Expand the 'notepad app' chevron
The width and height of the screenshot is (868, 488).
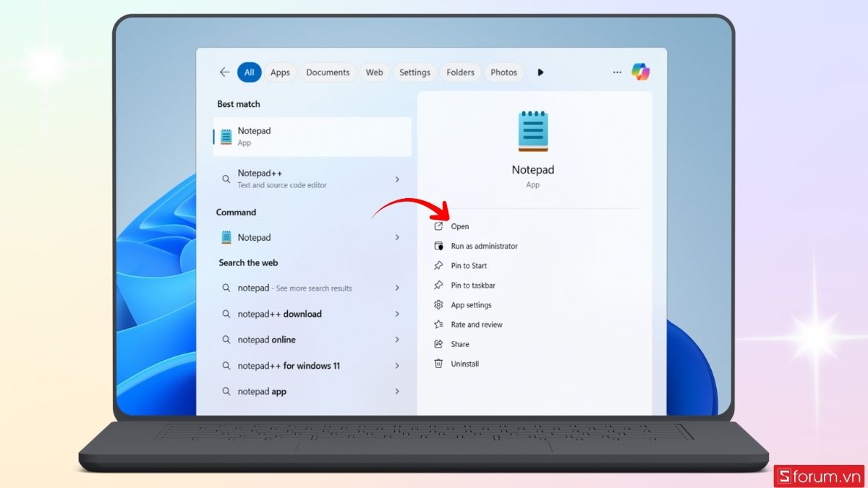pyautogui.click(x=397, y=391)
